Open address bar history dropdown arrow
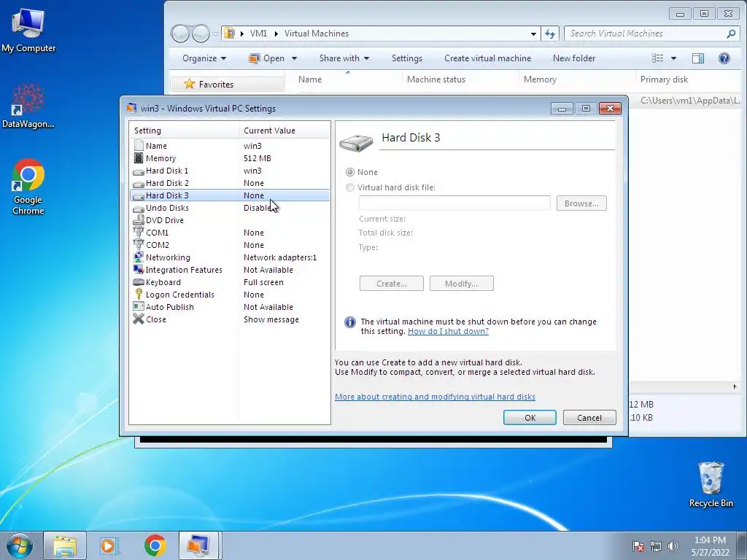 coord(533,34)
